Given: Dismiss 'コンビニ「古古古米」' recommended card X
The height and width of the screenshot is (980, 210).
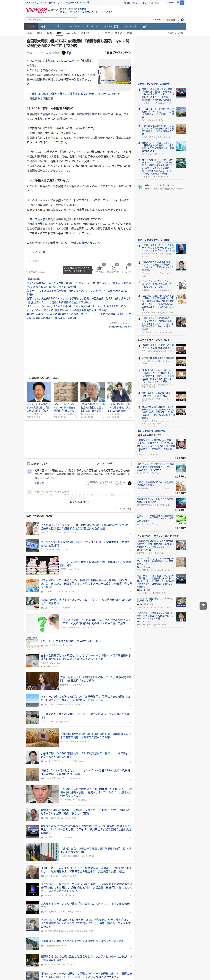Looking at the screenshot, I should tap(76, 417).
